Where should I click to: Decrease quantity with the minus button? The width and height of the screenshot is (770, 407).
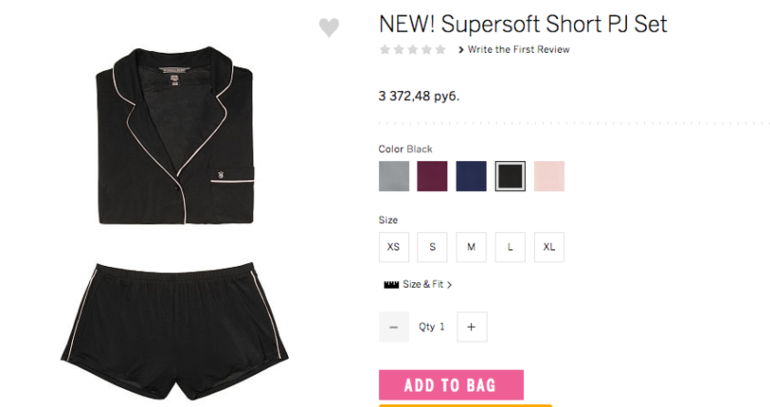pyautogui.click(x=394, y=327)
